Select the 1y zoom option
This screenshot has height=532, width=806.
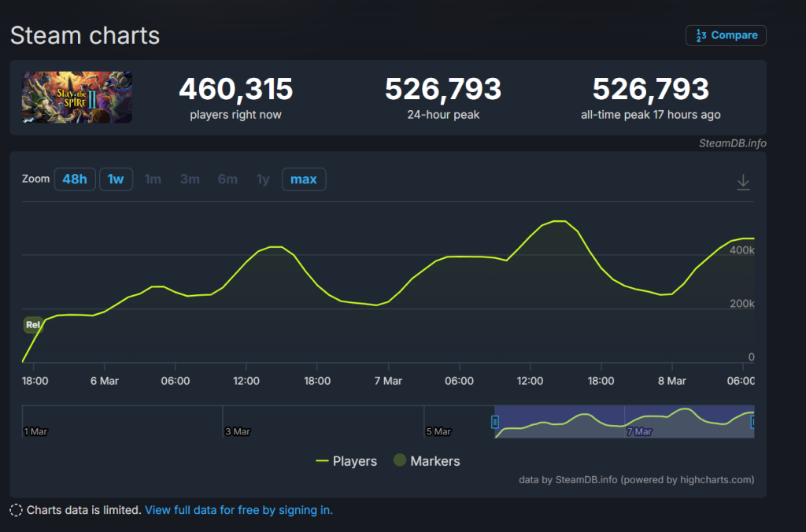(263, 179)
